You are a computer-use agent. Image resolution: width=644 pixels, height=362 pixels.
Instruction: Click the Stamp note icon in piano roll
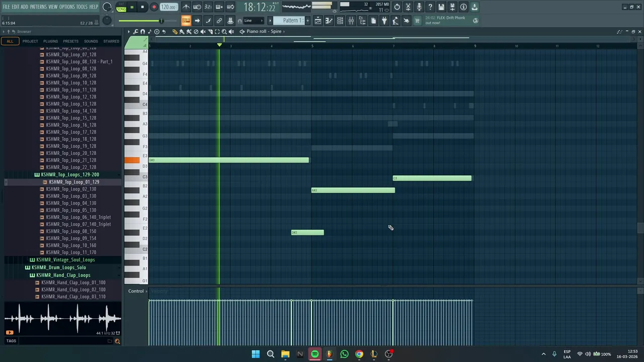(x=149, y=31)
